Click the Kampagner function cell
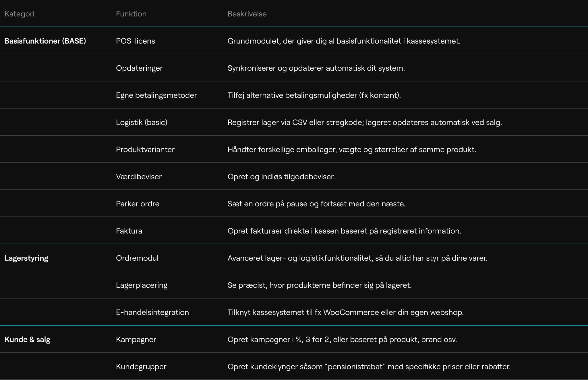588x380 pixels. tap(136, 339)
